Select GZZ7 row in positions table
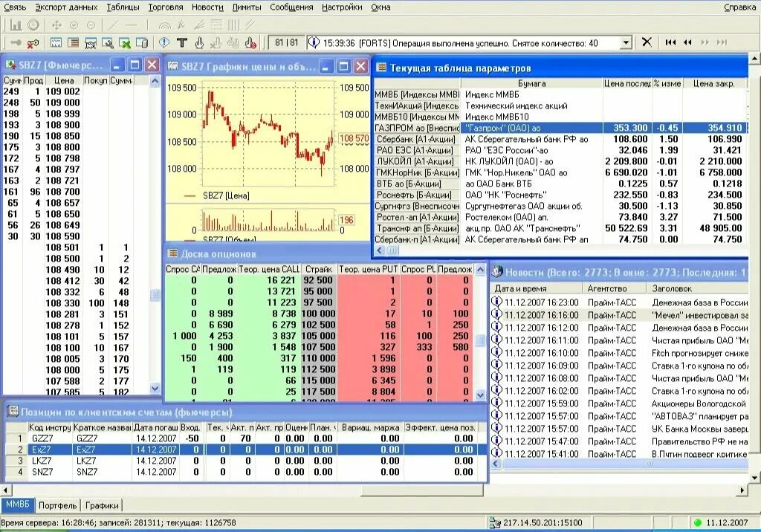 (246, 438)
